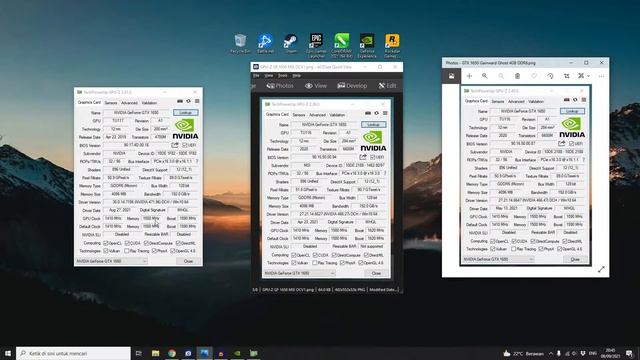Click the bus interface question mark in left GPU-Z
This screenshot has height=360, width=640.
click(x=197, y=161)
